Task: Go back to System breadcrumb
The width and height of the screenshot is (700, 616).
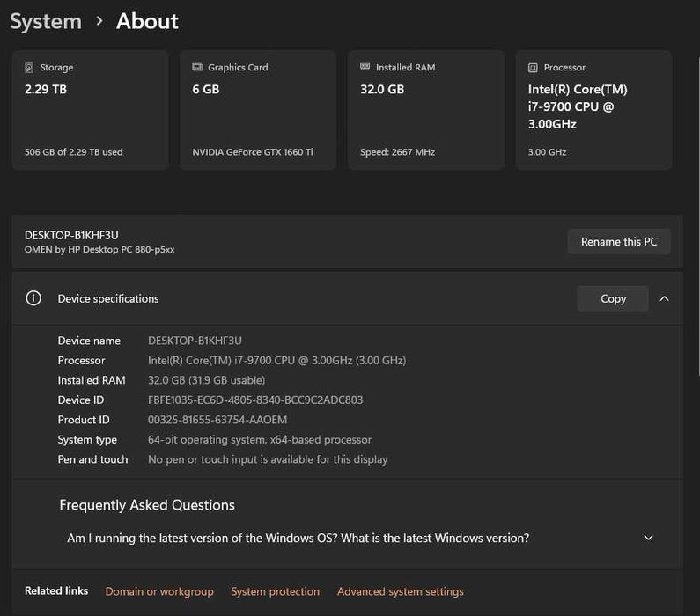Action: (46, 21)
